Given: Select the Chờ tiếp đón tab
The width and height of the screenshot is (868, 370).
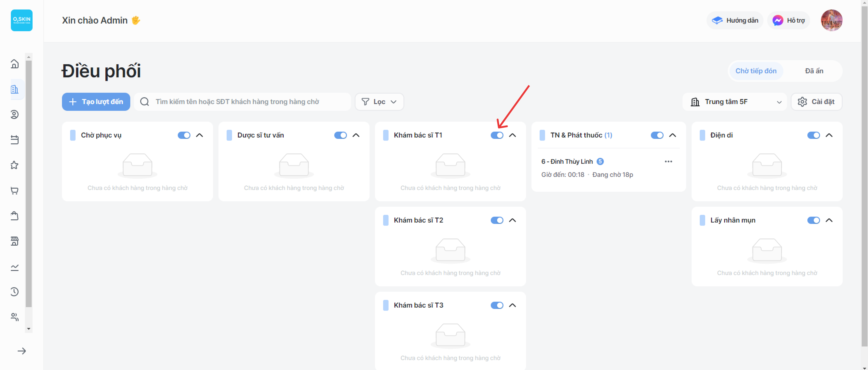Looking at the screenshot, I should [x=755, y=71].
